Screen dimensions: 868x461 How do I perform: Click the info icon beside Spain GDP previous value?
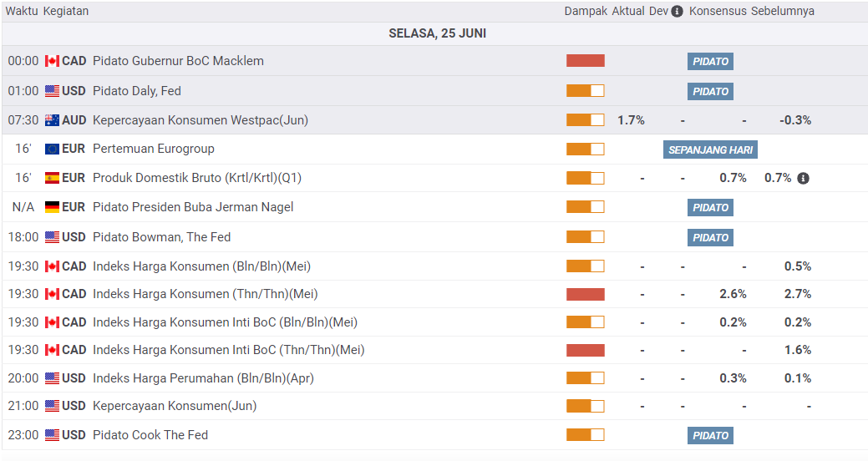pos(803,179)
